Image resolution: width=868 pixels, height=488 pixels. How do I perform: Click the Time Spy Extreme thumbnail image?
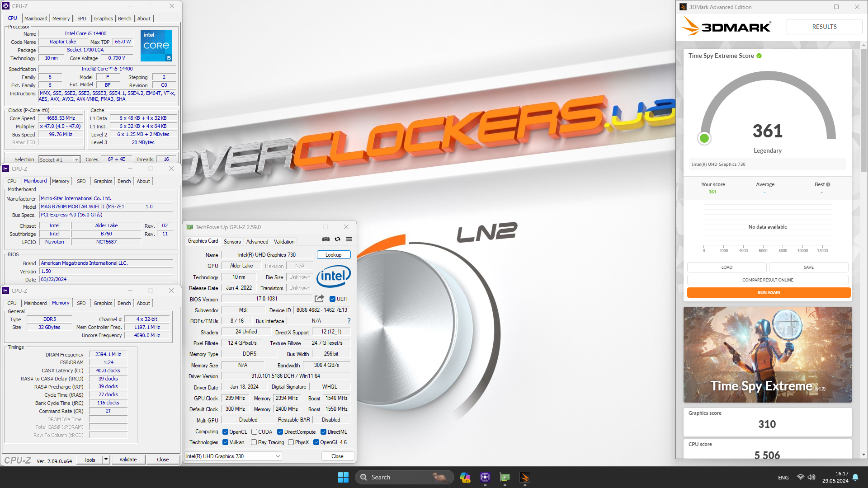click(768, 355)
